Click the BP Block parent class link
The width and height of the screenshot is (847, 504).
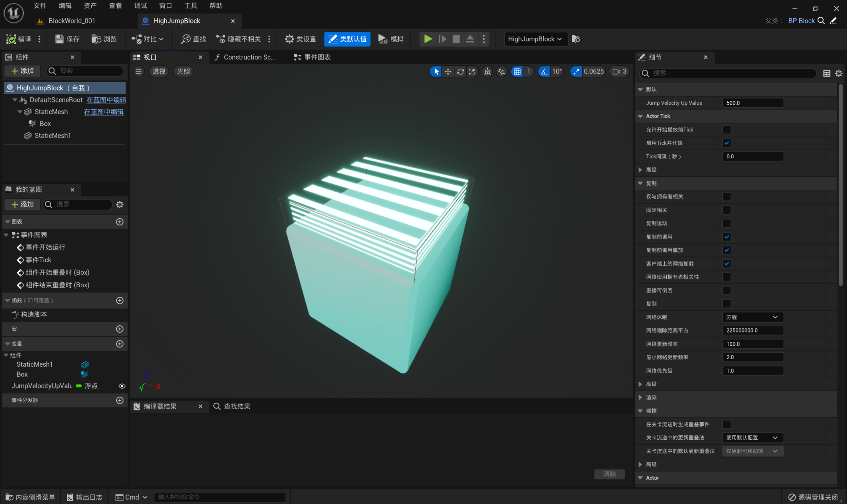tap(801, 21)
